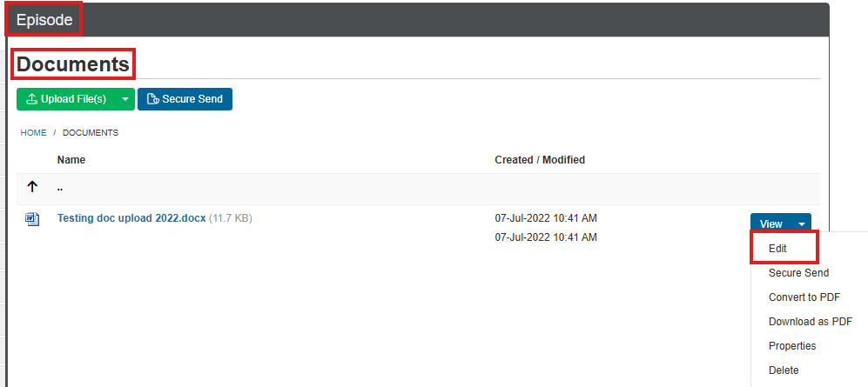868x387 pixels.
Task: Select Delete from the dropdown menu
Action: click(x=784, y=370)
